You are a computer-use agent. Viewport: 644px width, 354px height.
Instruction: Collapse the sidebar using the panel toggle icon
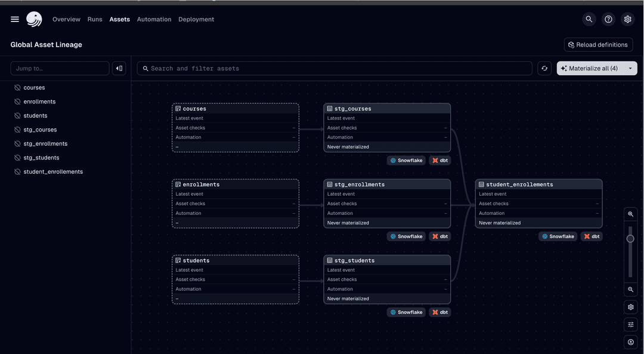119,68
